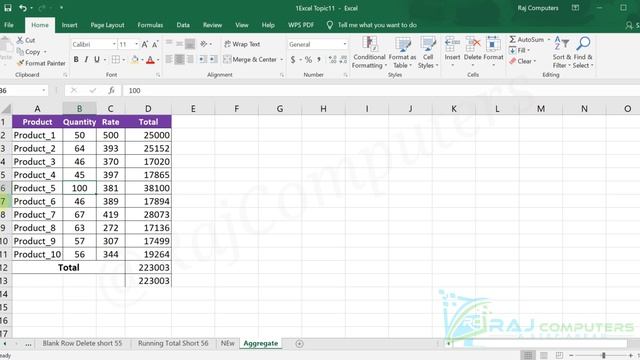Click the Comma Style icon
Image resolution: width=640 pixels, height=360 pixels.
[x=319, y=60]
